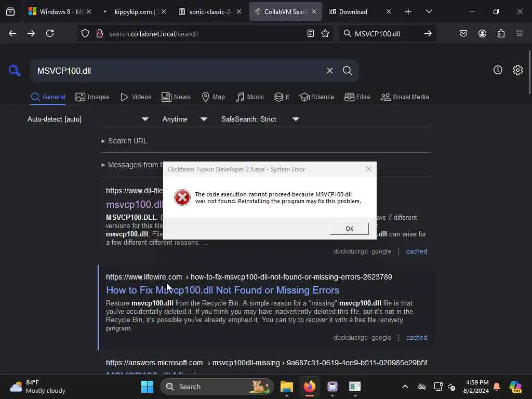This screenshot has height=399, width=532.
Task: Expand the Search URL section
Action: (124, 141)
